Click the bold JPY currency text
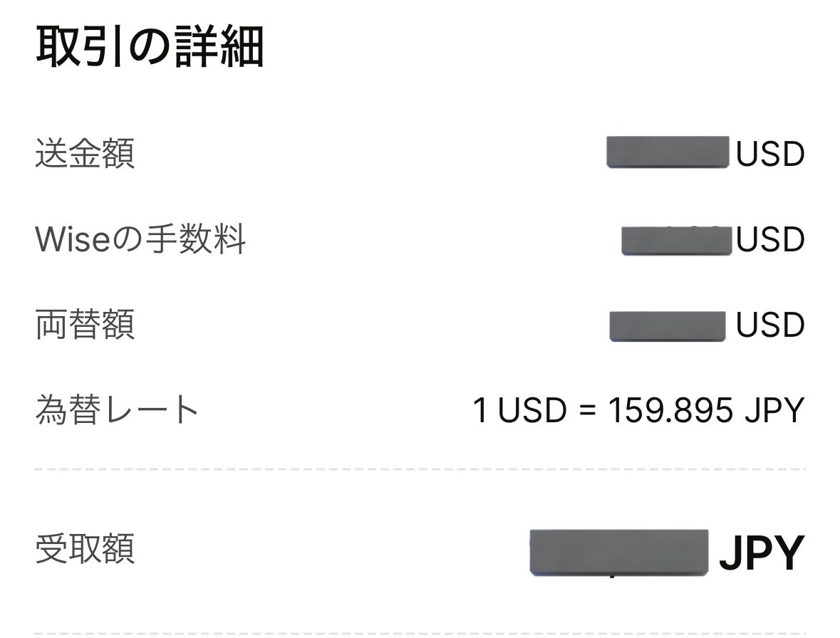 coord(762,553)
